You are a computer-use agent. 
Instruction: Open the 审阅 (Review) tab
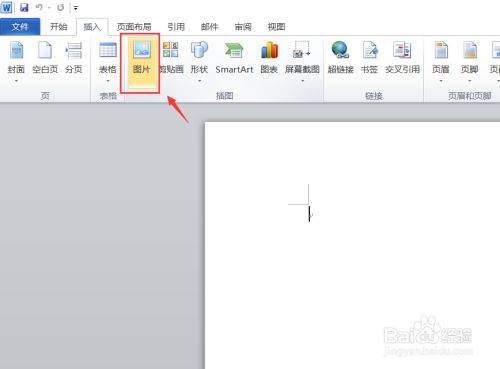(x=243, y=27)
